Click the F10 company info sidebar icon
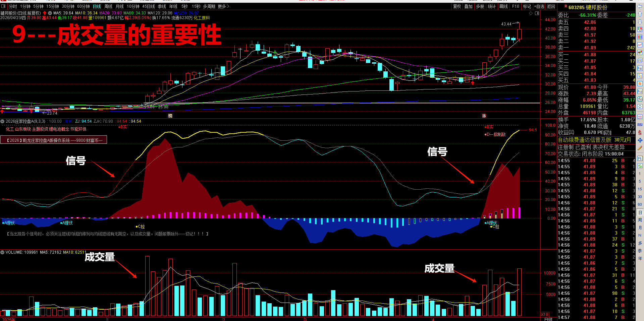 [640, 68]
